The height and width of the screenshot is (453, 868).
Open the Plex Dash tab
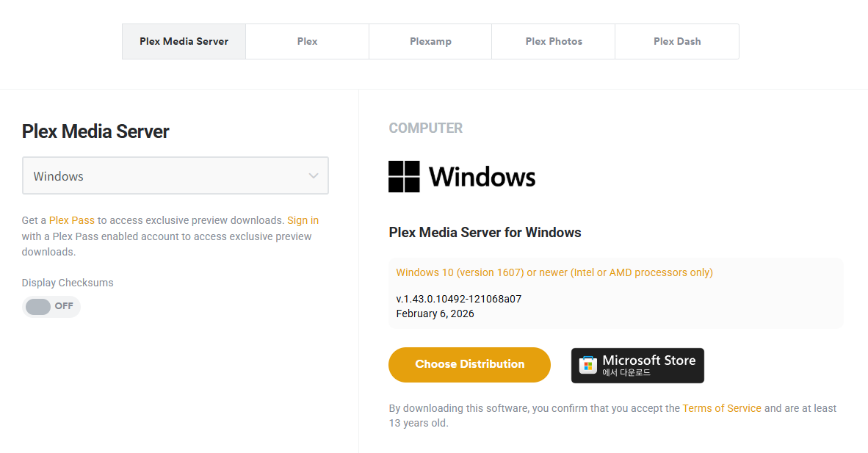tap(677, 42)
